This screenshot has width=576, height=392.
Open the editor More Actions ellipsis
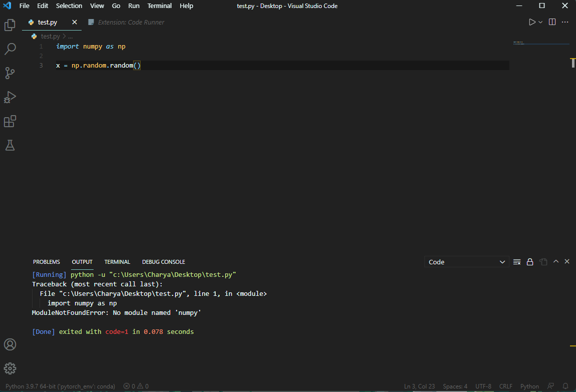click(565, 22)
